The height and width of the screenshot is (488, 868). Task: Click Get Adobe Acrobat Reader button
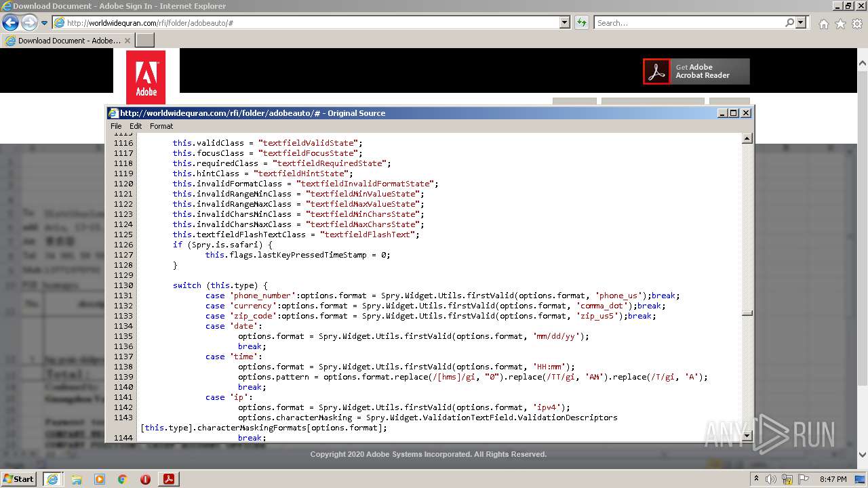(x=696, y=71)
